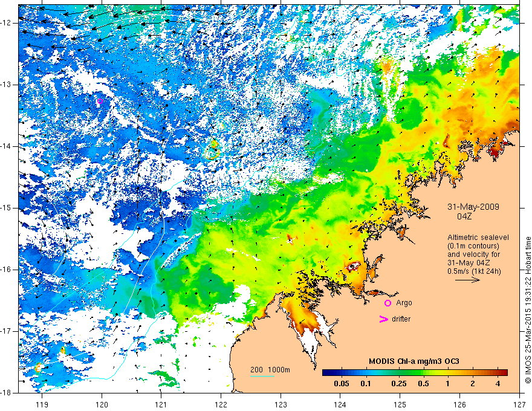532x411 pixels.
Task: Click colorbar value label '0.1'
Action: (x=365, y=384)
